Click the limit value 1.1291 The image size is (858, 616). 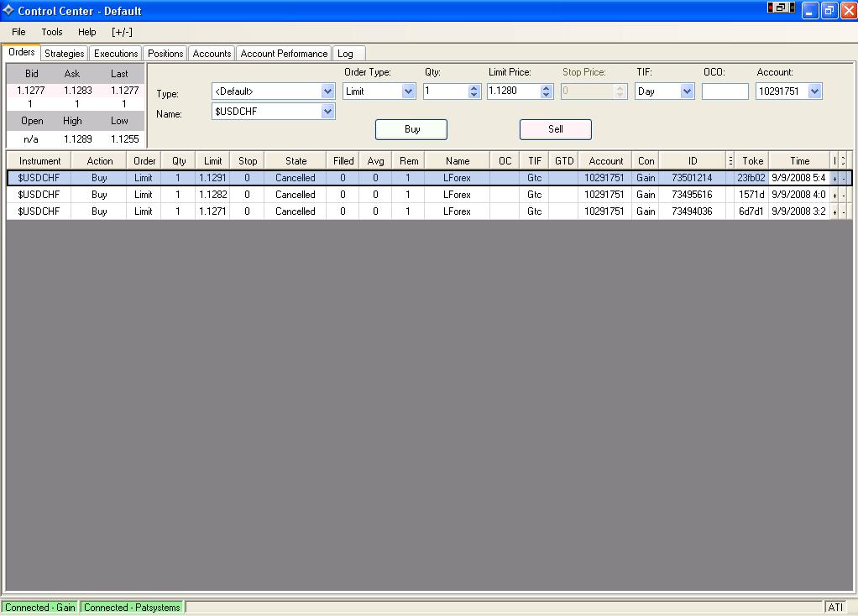pos(212,178)
